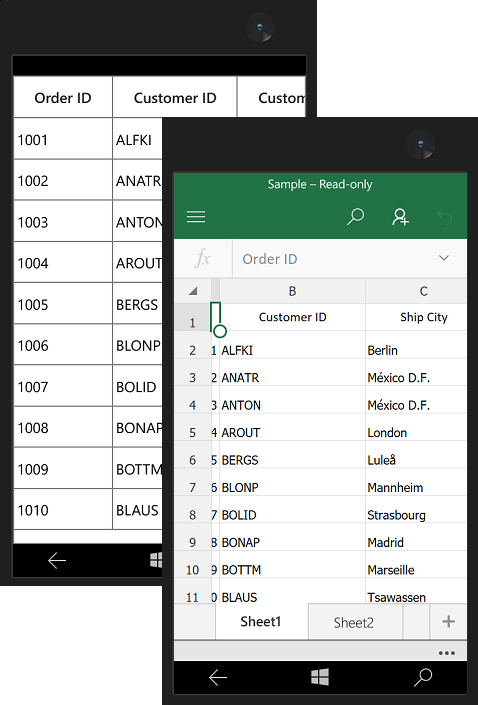
Task: Tap the Back arrow on front phone
Action: (x=218, y=678)
